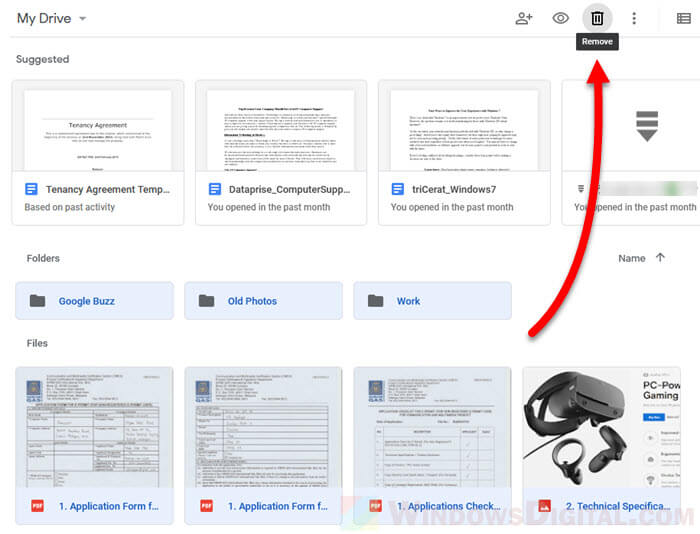Open the Tenancy Agreement suggested document
Viewport: 700px width, 534px height.
point(98,152)
